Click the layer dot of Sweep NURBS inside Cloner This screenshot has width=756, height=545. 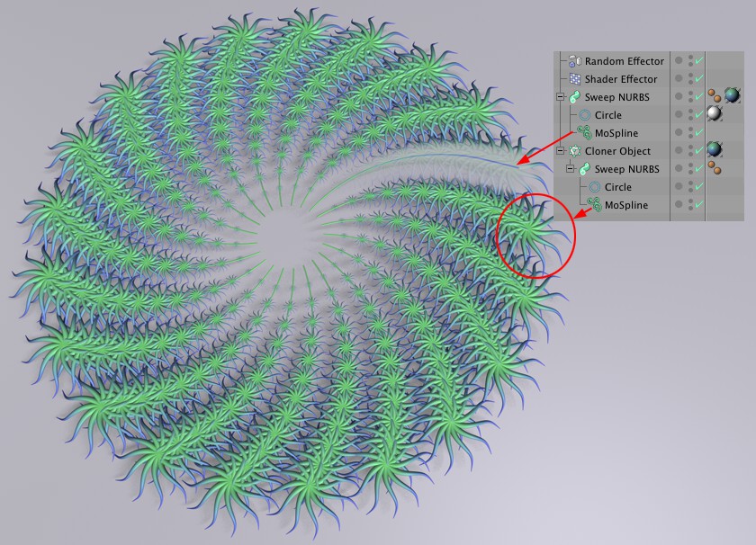coord(679,168)
